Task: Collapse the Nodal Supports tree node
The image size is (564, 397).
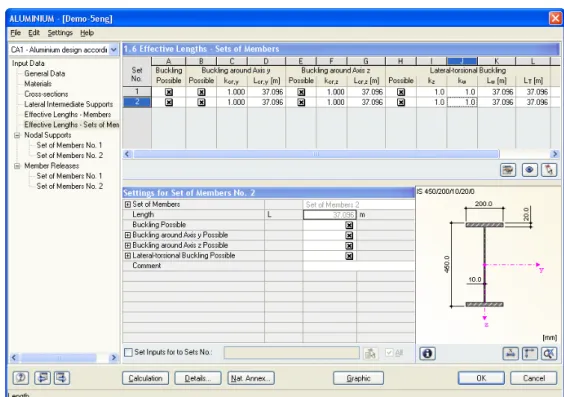Action: [17, 136]
